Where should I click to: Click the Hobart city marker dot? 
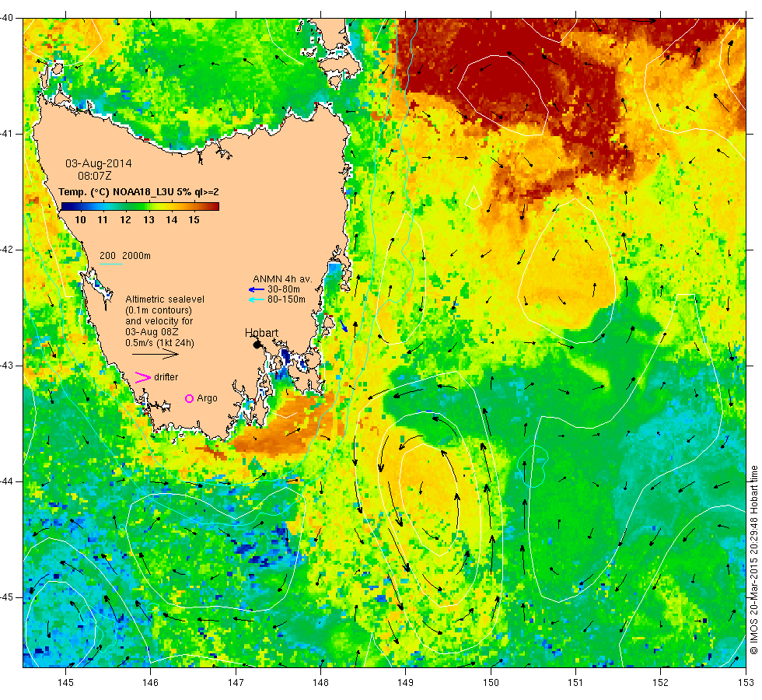[x=257, y=345]
